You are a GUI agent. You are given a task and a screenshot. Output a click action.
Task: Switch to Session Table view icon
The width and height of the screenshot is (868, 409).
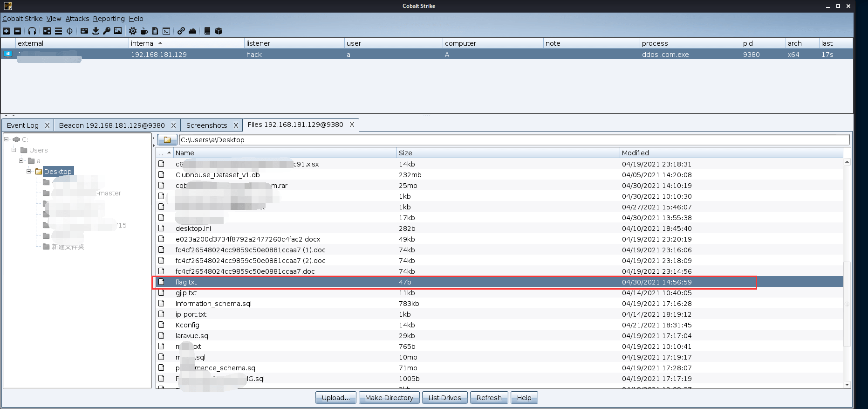[x=58, y=31]
